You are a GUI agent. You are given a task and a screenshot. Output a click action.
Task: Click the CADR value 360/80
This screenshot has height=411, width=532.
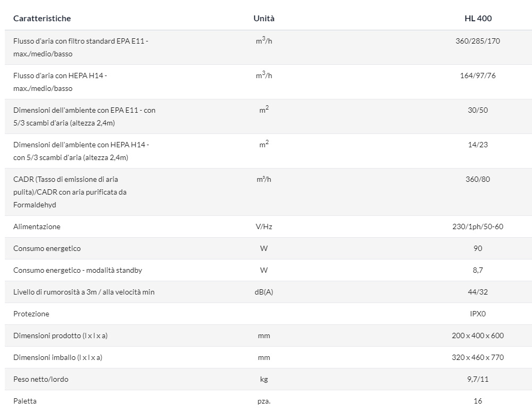tap(478, 179)
